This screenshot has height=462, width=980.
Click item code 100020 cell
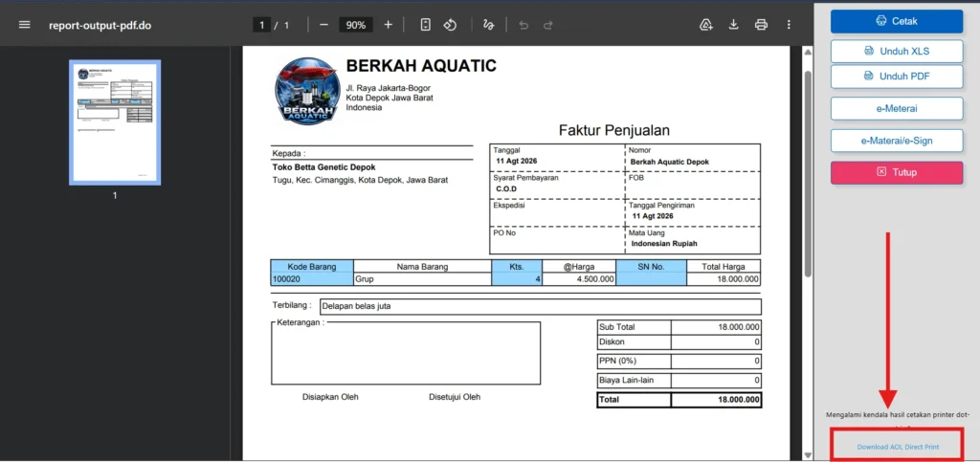312,279
